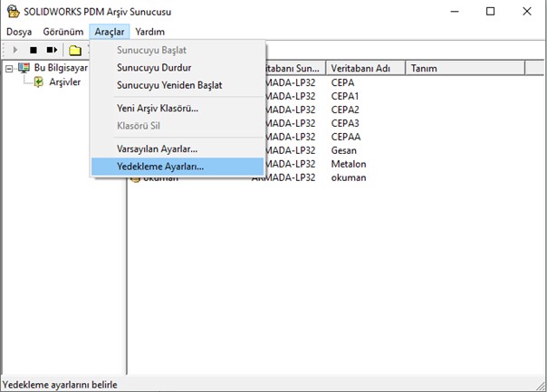Open the Dosya menu

pos(19,31)
